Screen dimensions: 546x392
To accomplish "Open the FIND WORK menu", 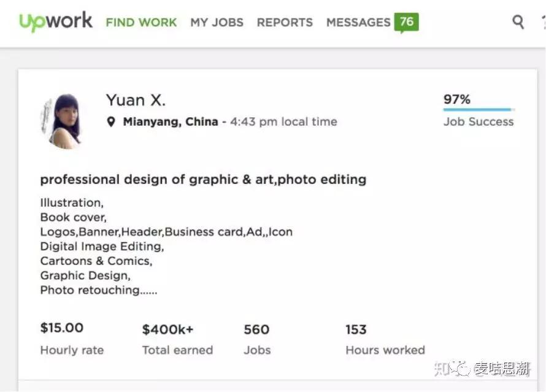I will point(141,22).
